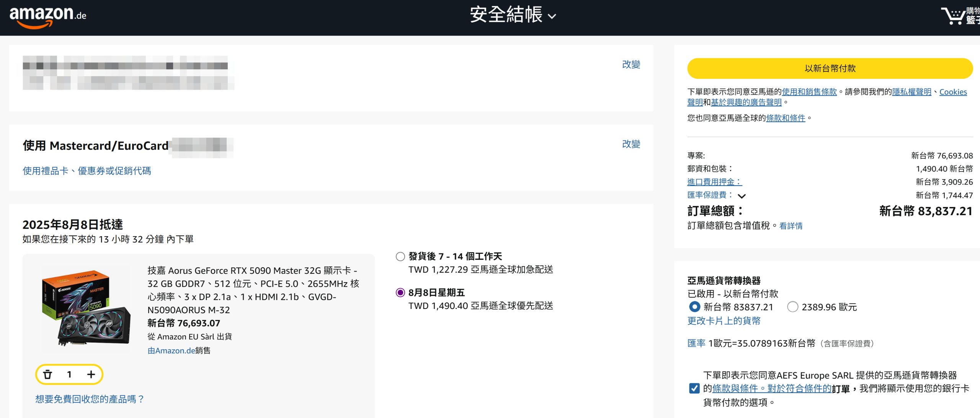Open the 使用和銷售條款 link
980x418 pixels.
tap(809, 92)
